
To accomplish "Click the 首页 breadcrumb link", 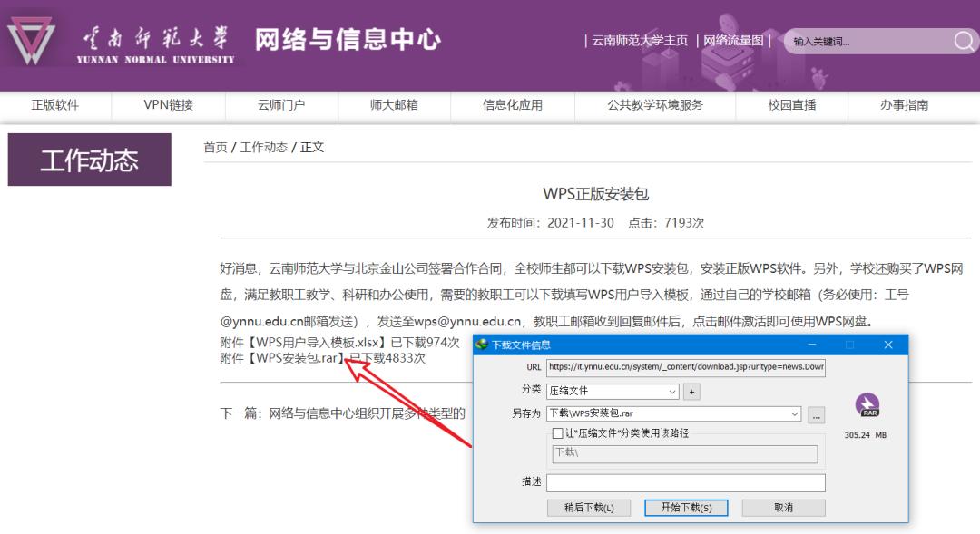I will (216, 148).
